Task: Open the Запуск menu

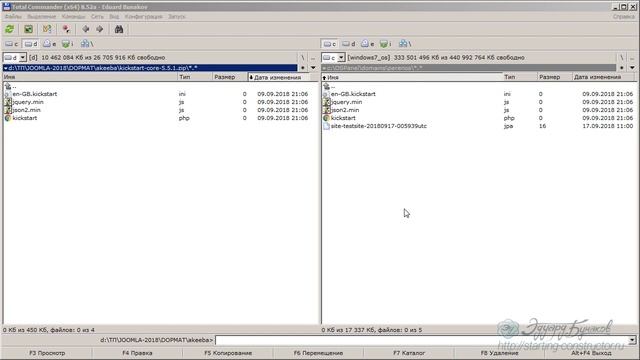Action: [x=176, y=17]
